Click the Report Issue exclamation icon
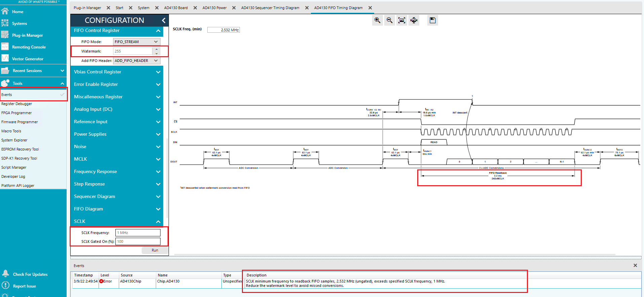The width and height of the screenshot is (644, 297). 5,286
